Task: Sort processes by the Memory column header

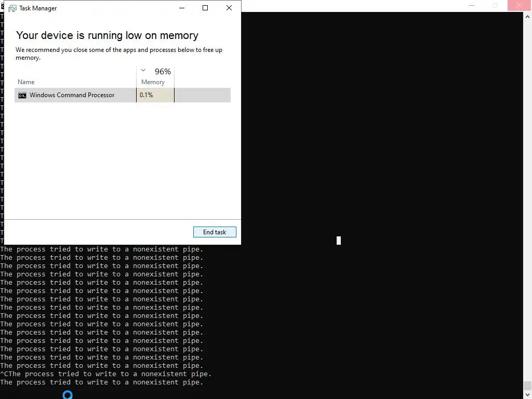Action: pyautogui.click(x=153, y=82)
